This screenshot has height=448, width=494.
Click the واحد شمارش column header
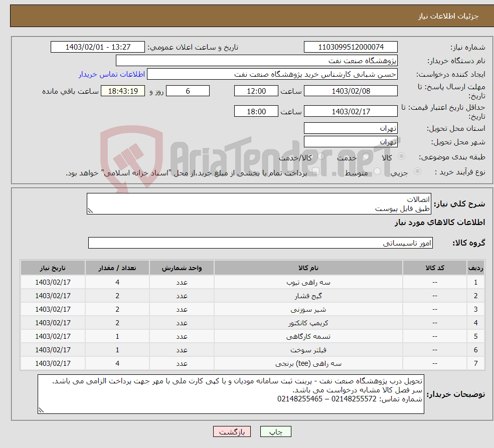click(182, 268)
